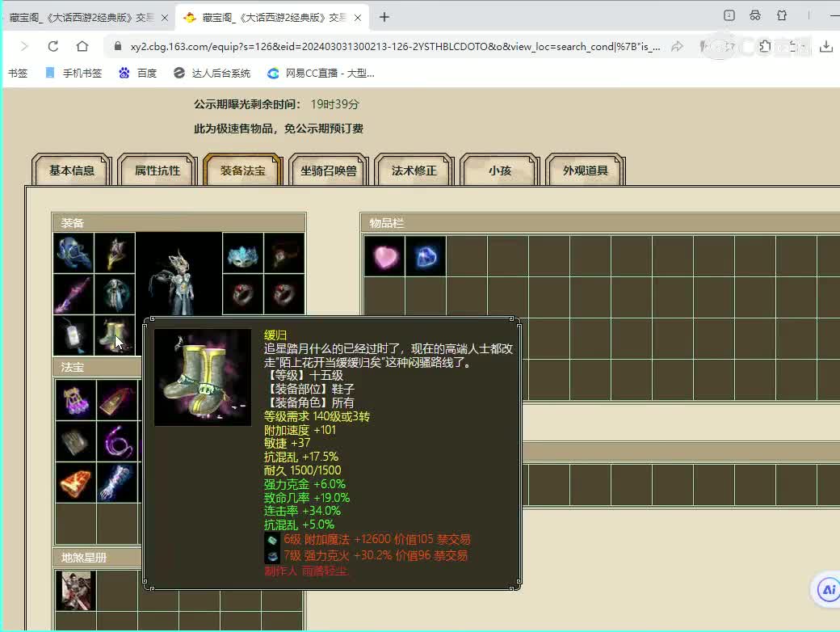Open the 基本信息 tab
840x632 pixels.
click(72, 171)
